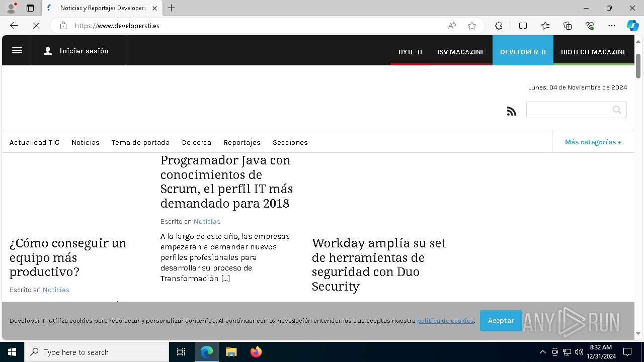Open the Tema de portada menu item
644x362 pixels.
click(140, 142)
